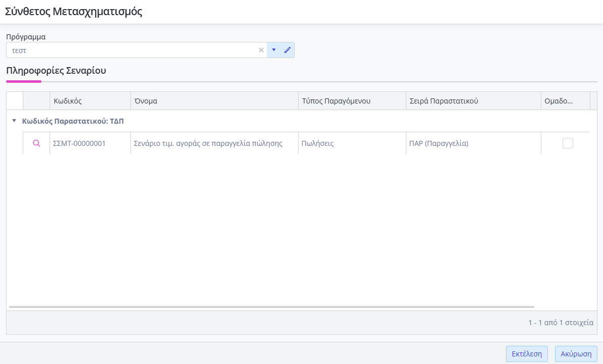The height and width of the screenshot is (364, 603).
Task: Clear the Πρόγραμμα field with the X icon
Action: pos(261,50)
